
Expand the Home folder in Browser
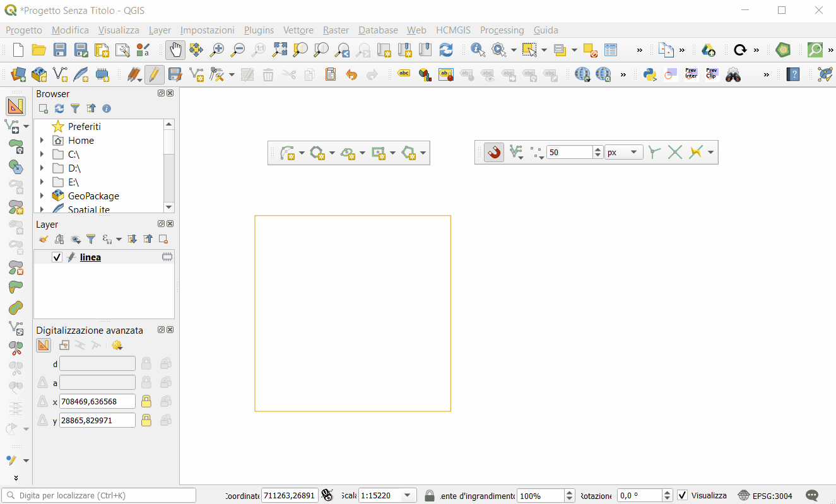point(42,141)
